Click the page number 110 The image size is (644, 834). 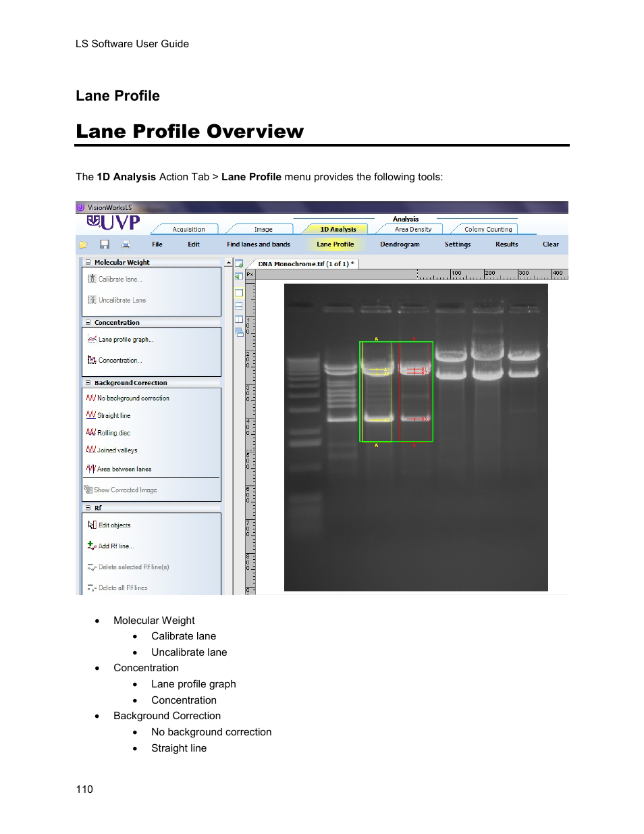coord(84,789)
